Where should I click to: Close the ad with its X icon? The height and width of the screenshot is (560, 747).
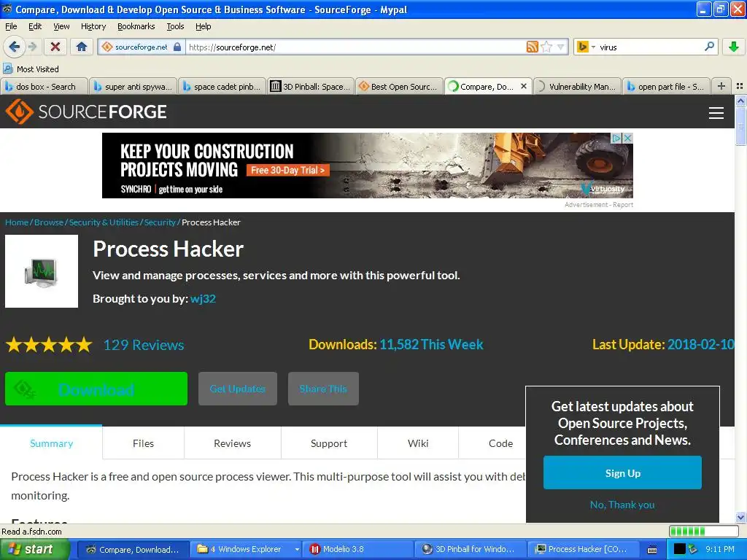(628, 138)
